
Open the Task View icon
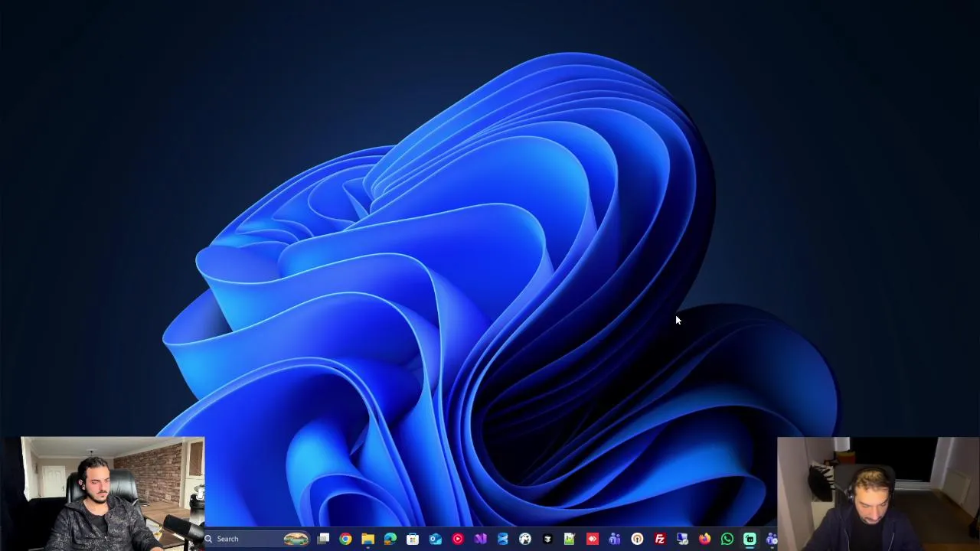click(x=323, y=539)
